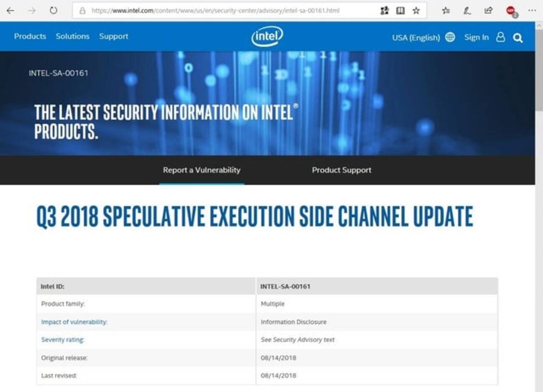Screen dimensions: 543x392
Task: Click the Multiple value cell
Action: pyautogui.click(x=377, y=304)
